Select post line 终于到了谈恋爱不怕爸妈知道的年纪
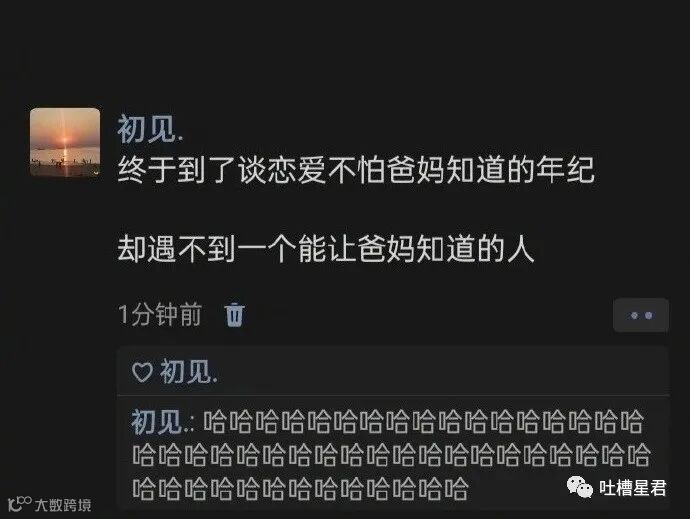This screenshot has width=690, height=519. pyautogui.click(x=356, y=169)
